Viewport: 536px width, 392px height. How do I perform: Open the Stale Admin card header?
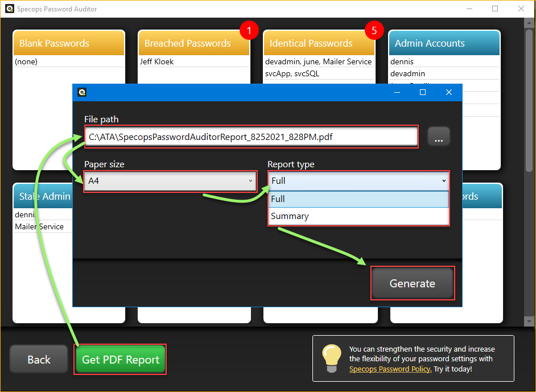coord(43,196)
